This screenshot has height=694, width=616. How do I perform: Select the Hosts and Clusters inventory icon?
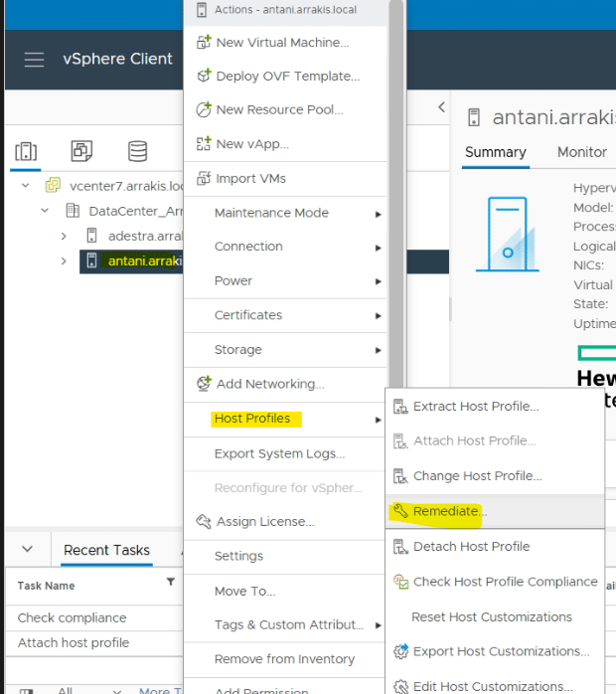coord(26,151)
